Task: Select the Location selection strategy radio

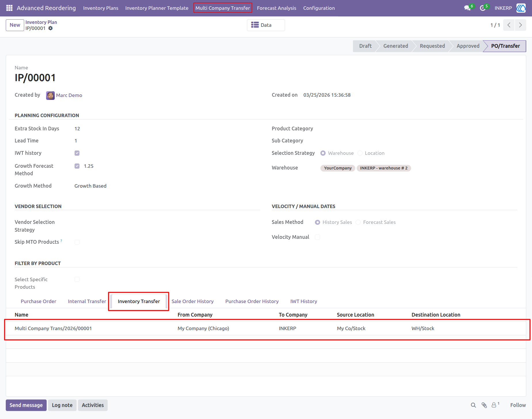Action: [360, 153]
